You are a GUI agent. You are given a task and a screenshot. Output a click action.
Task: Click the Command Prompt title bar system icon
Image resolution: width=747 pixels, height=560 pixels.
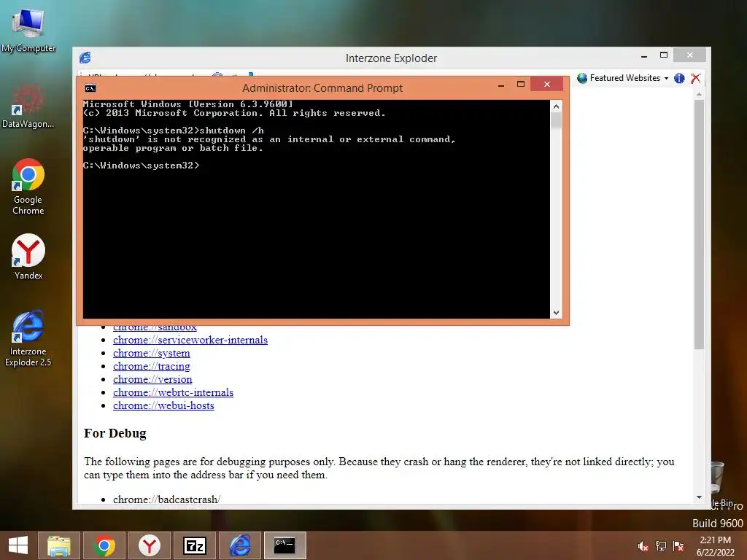[x=90, y=88]
